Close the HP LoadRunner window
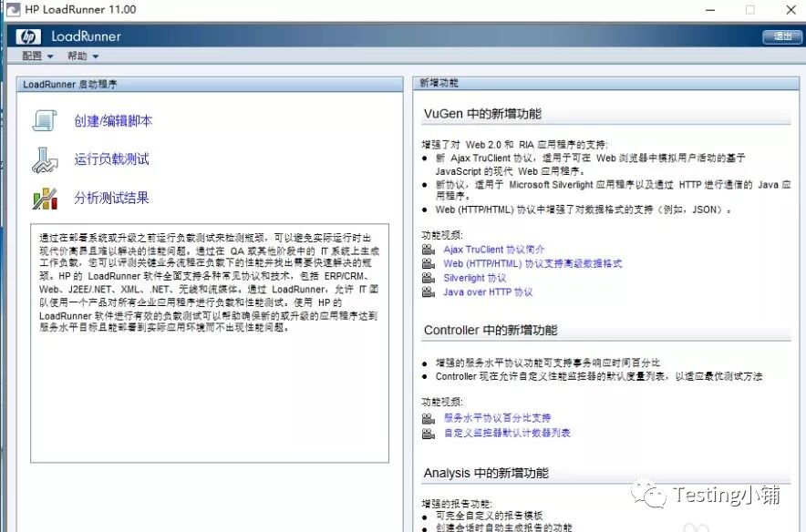Screen dimensions: 806x532 pyautogui.click(x=791, y=10)
